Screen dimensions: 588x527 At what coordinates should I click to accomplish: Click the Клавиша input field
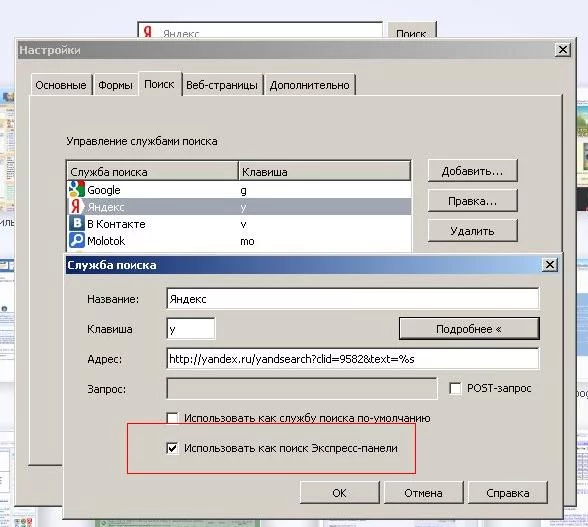[x=191, y=329]
